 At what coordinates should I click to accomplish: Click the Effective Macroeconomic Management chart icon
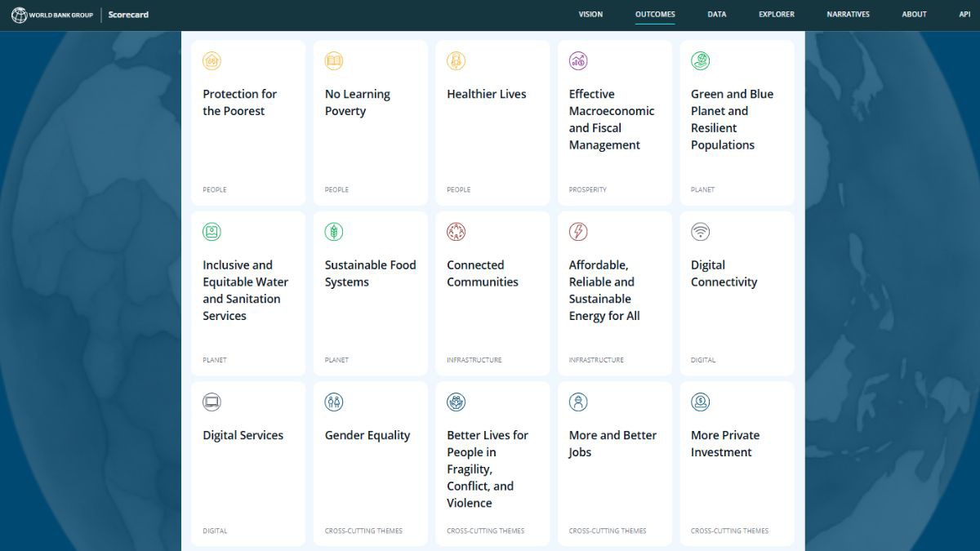pyautogui.click(x=578, y=61)
